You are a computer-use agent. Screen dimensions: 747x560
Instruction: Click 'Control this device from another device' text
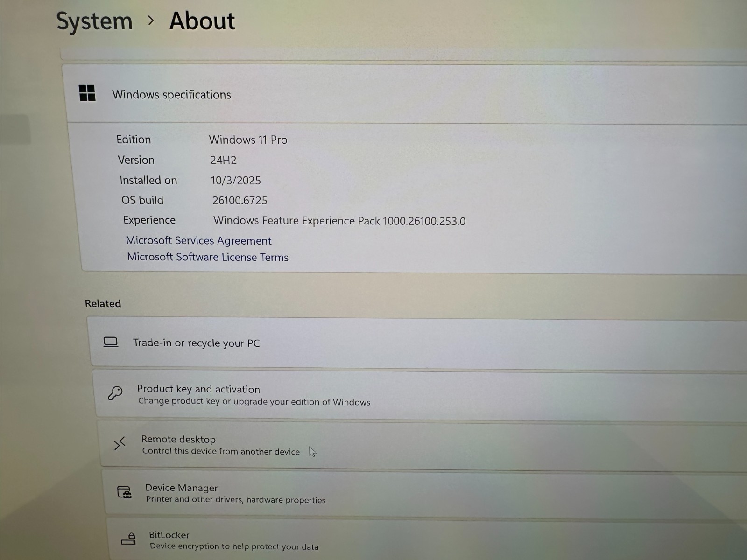[x=221, y=451]
